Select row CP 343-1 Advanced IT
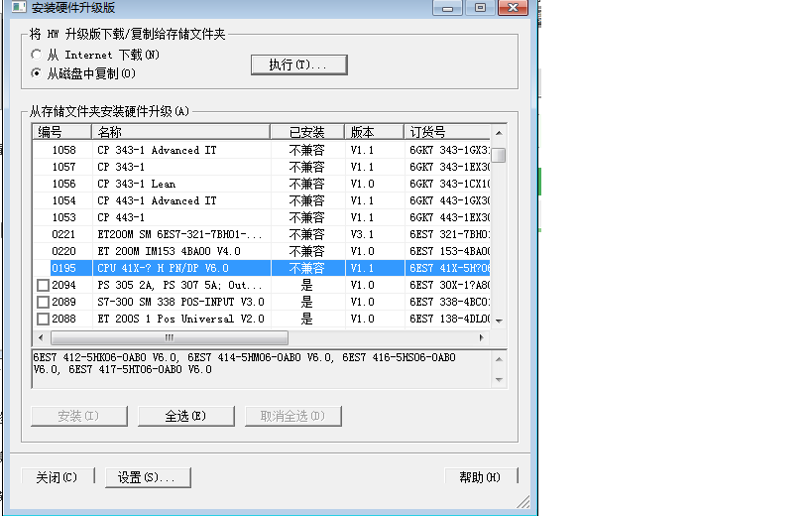Viewport: 812px width, 516px height. click(262, 150)
